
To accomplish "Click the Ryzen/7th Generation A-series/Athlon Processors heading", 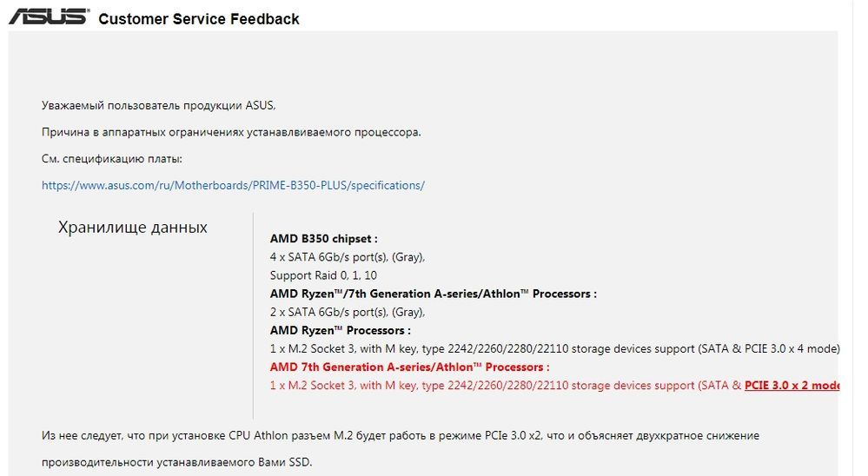I will [433, 294].
